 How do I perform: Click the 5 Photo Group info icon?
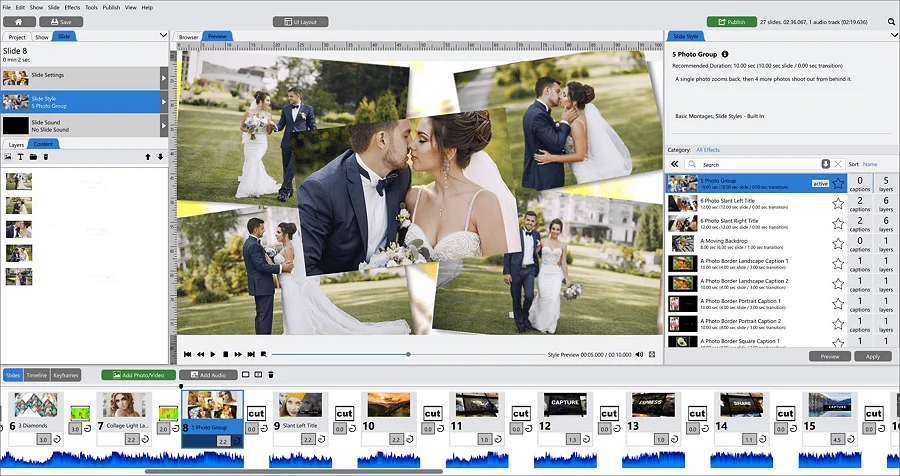[x=725, y=54]
